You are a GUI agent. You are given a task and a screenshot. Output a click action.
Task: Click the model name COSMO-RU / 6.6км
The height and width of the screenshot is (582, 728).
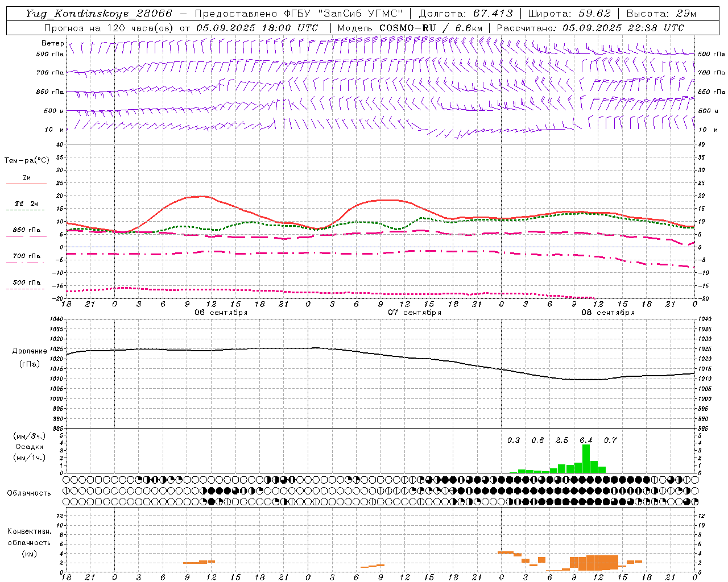tap(431, 28)
